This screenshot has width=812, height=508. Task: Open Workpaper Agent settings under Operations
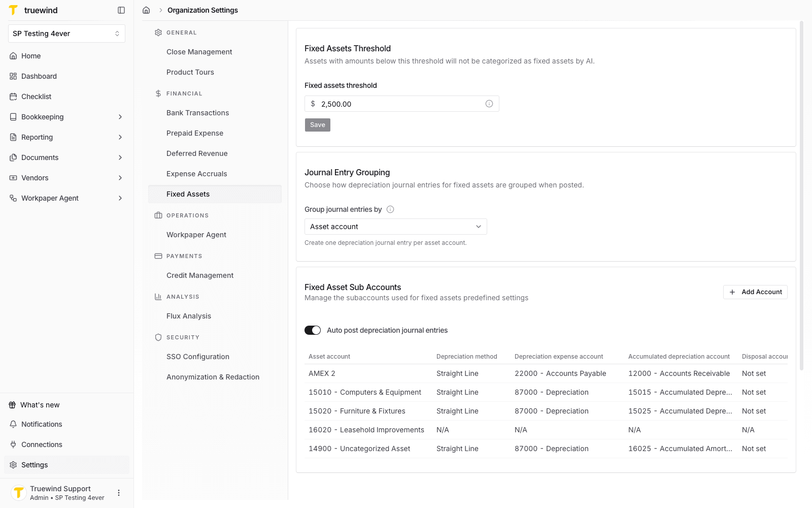(x=215, y=235)
